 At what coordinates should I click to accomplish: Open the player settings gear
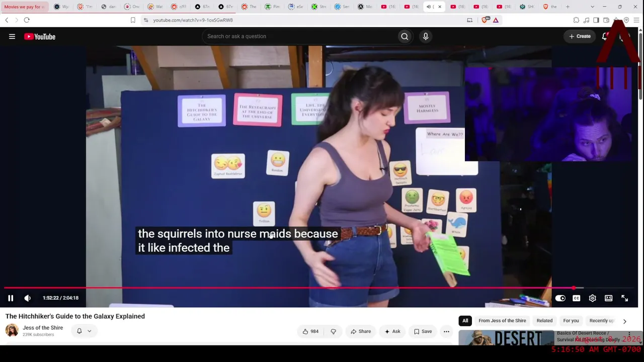pyautogui.click(x=593, y=298)
